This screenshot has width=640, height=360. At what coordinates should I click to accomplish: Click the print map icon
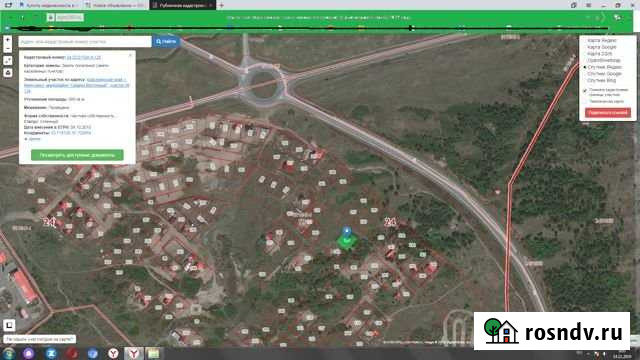8,73
